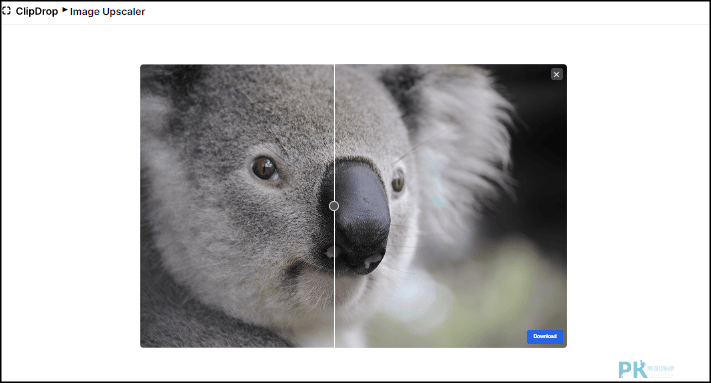The width and height of the screenshot is (711, 383).
Task: Click the koala comparison image
Action: (353, 206)
